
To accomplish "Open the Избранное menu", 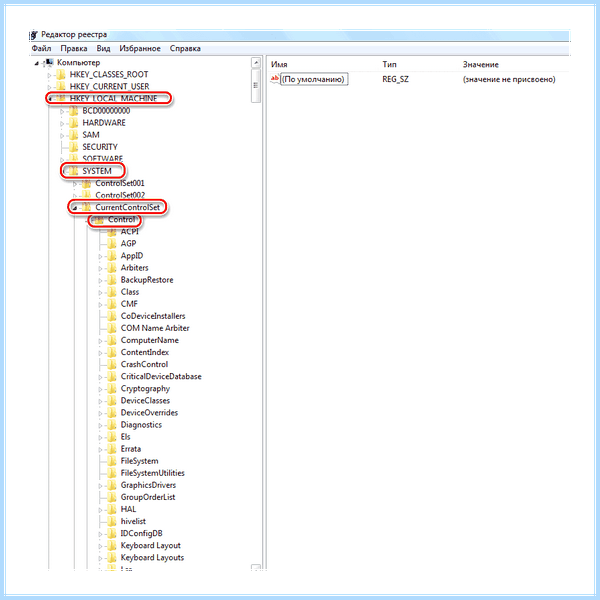I will click(x=140, y=49).
